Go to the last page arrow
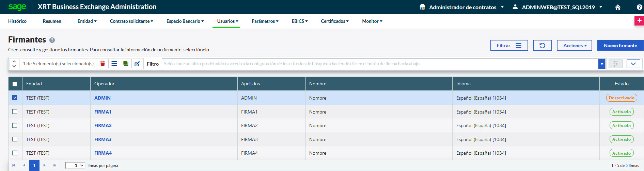The width and height of the screenshot is (644, 171). point(55,165)
